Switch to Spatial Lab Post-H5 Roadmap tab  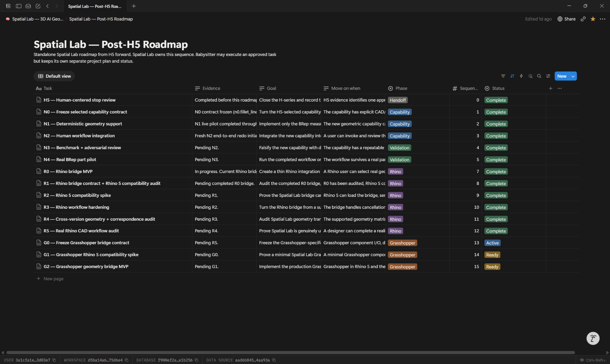tap(95, 6)
